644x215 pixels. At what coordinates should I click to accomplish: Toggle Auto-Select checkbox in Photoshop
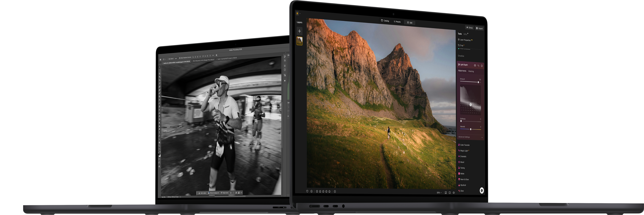167,59
